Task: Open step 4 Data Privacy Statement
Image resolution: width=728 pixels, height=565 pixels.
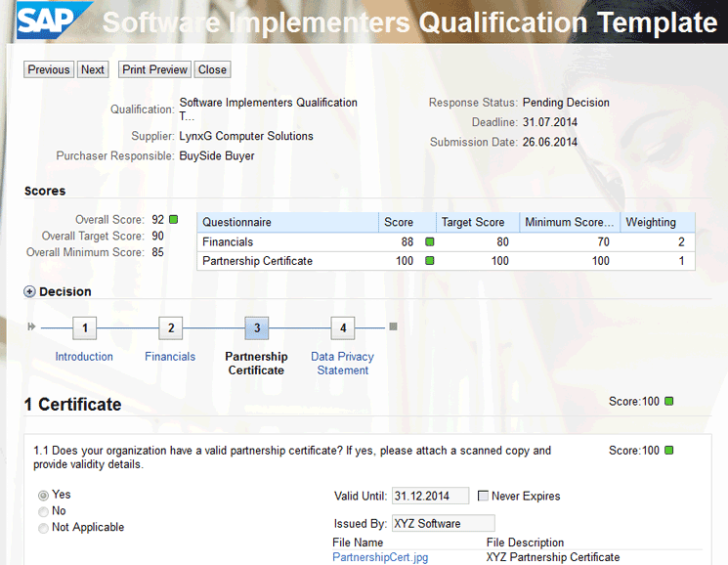Action: tap(342, 328)
